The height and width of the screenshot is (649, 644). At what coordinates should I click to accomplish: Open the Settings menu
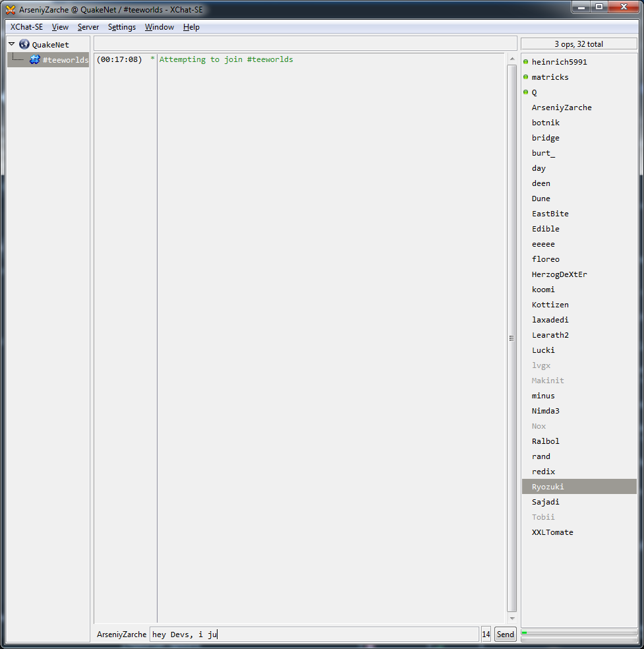(121, 27)
